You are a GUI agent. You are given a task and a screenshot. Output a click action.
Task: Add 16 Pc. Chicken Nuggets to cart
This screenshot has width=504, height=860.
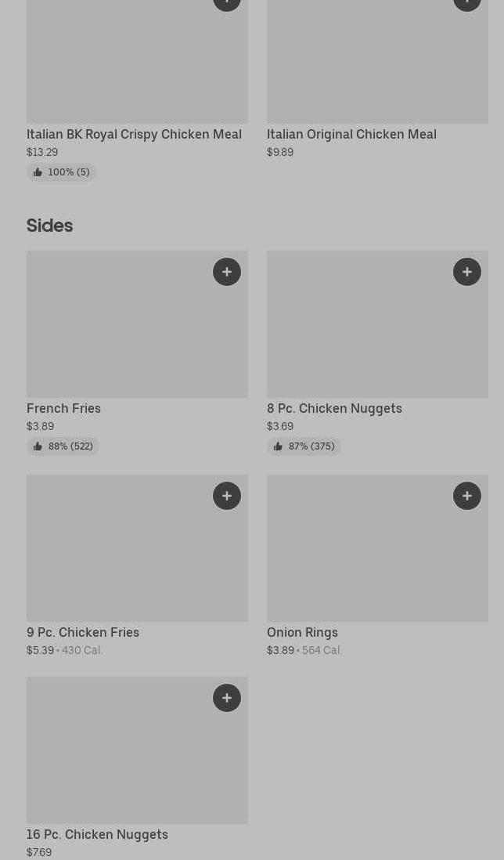pos(227,698)
